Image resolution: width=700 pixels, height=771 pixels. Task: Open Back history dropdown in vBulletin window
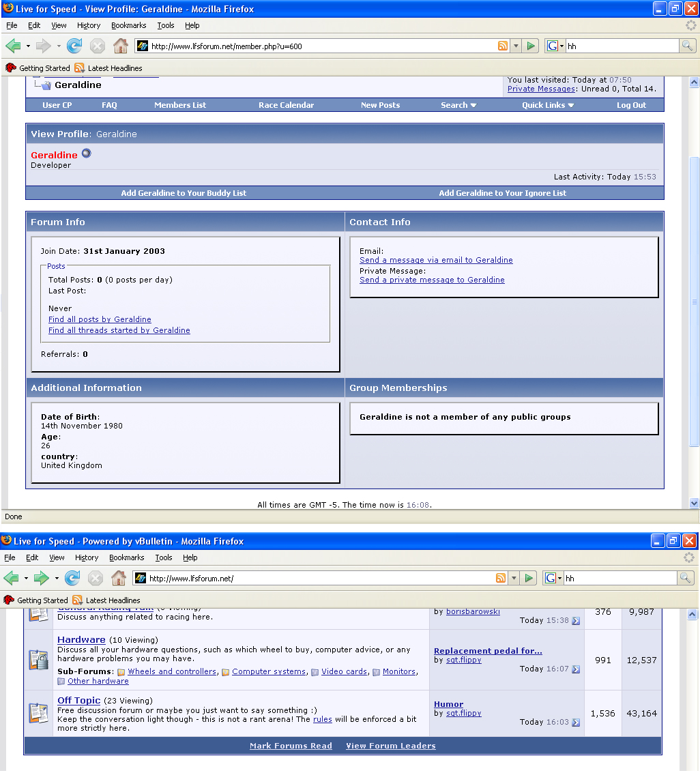click(x=26, y=579)
